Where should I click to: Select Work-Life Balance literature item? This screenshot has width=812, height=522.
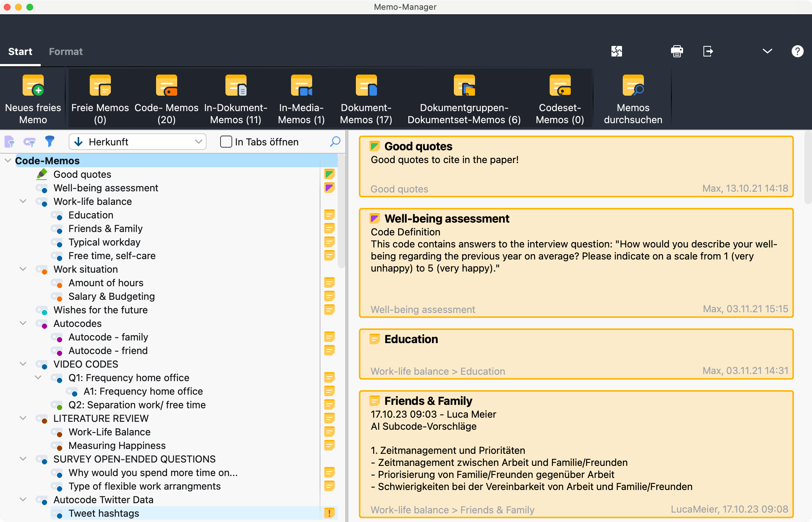coord(109,432)
